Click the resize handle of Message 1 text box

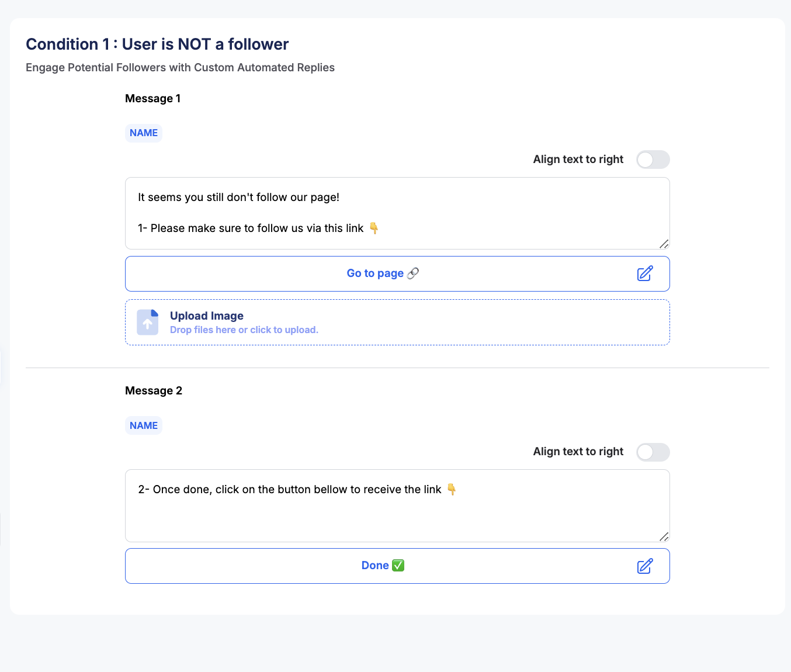coord(664,244)
